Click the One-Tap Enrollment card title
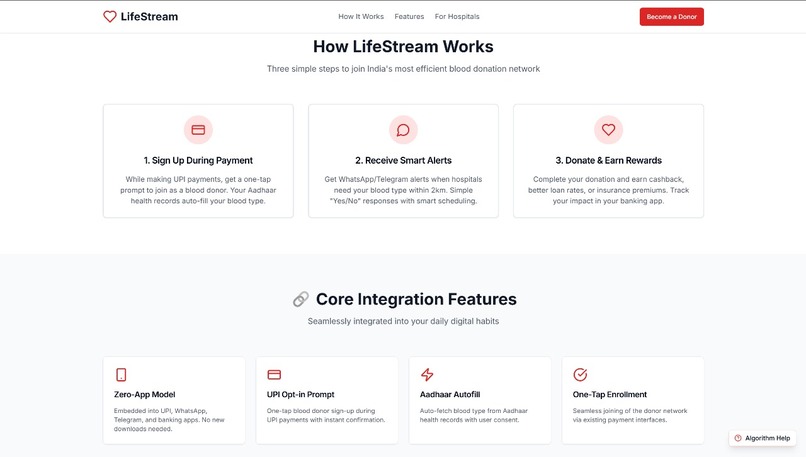Image resolution: width=806 pixels, height=457 pixels. tap(610, 394)
